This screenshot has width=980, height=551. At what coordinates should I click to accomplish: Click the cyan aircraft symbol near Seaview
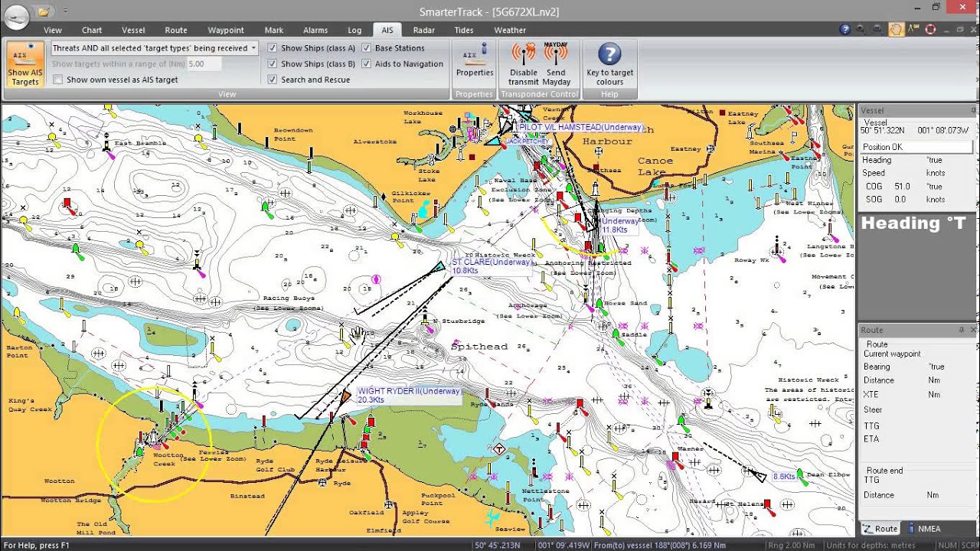pyautogui.click(x=492, y=517)
